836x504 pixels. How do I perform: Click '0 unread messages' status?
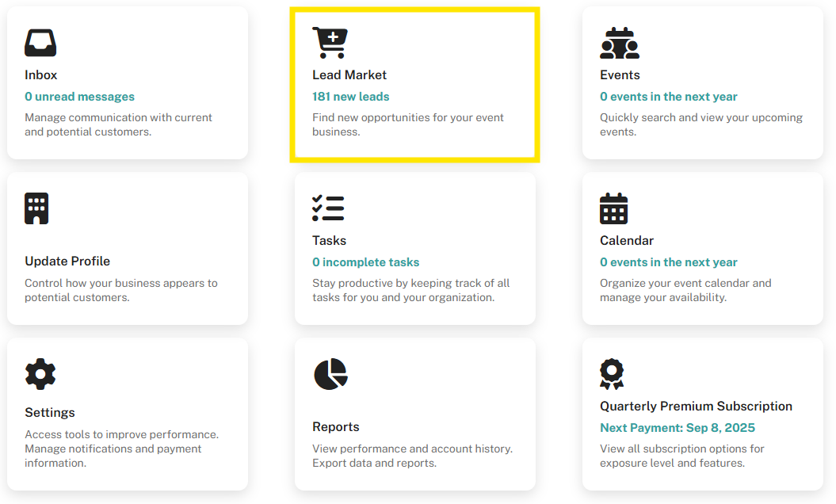point(79,97)
